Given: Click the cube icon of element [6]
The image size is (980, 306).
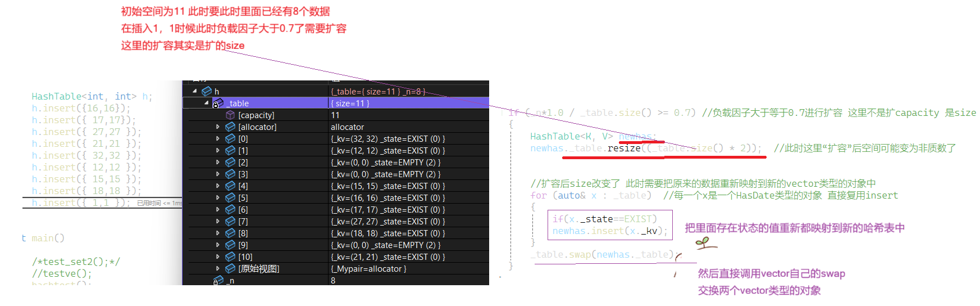Looking at the screenshot, I should point(230,209).
